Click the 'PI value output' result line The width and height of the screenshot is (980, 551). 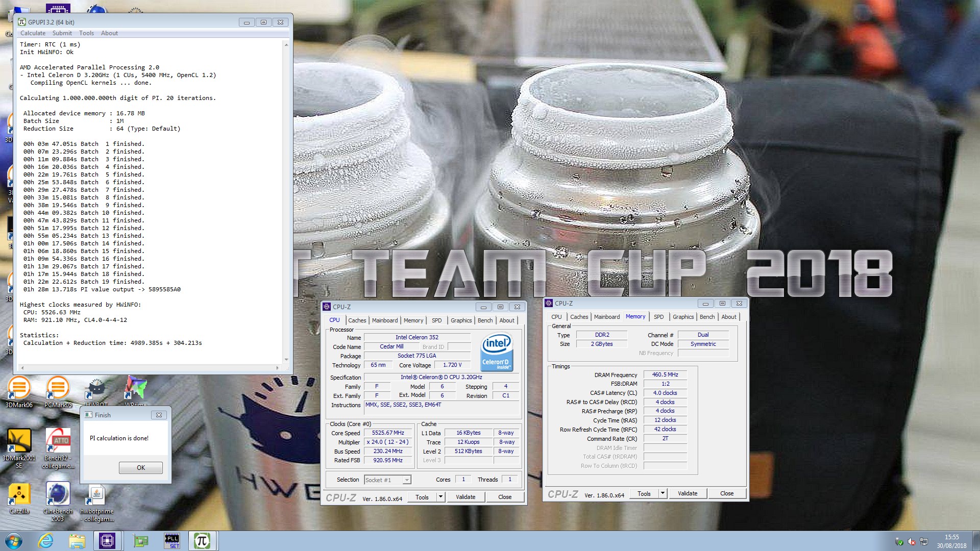coord(102,289)
